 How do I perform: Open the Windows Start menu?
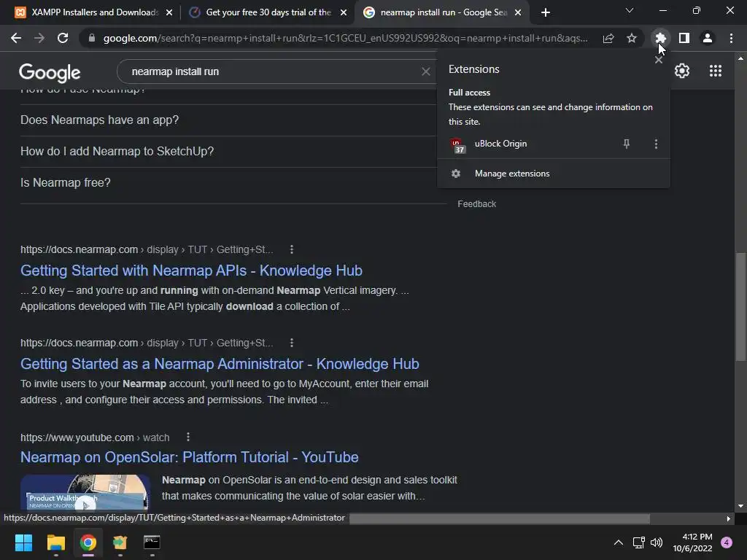[x=23, y=542]
